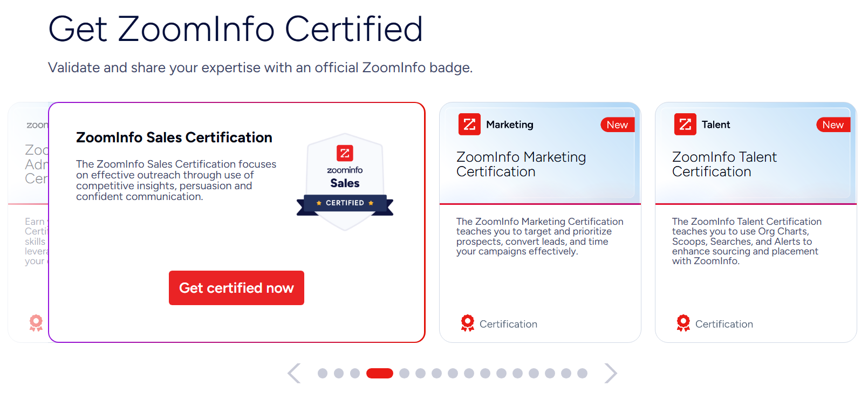
Task: Click the Marketing category label
Action: [x=510, y=125]
